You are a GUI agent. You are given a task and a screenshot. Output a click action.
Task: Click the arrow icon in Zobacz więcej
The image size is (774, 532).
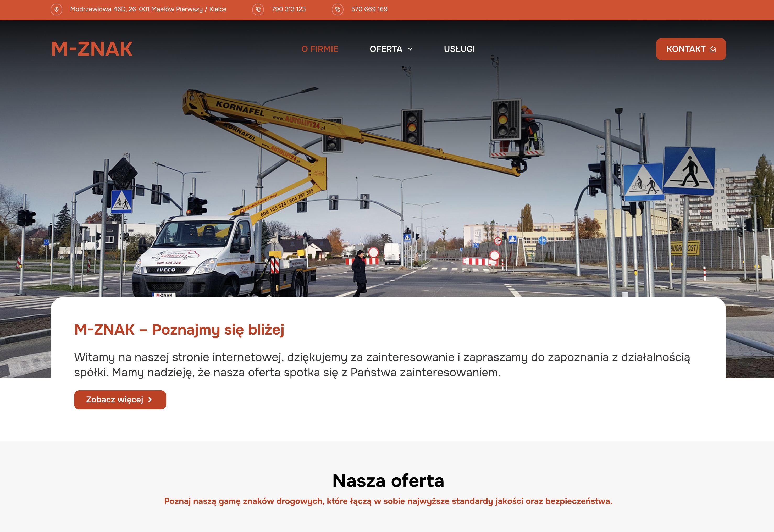150,400
